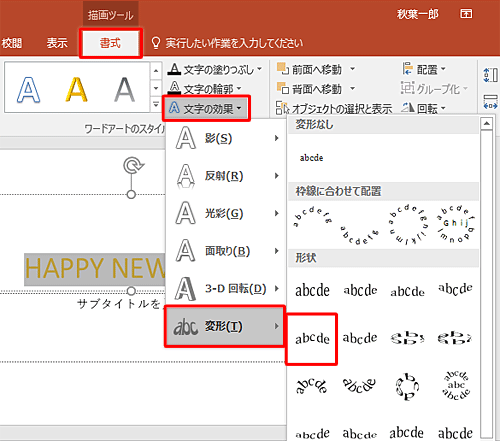Image resolution: width=500 pixels, height=441 pixels.
Task: Select first transform in 形状 first row
Action: point(312,290)
